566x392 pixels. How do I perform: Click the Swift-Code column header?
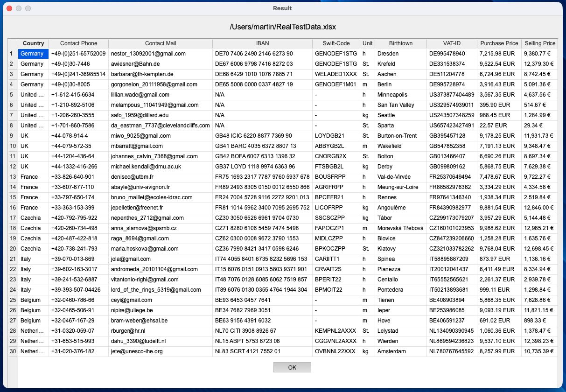335,43
